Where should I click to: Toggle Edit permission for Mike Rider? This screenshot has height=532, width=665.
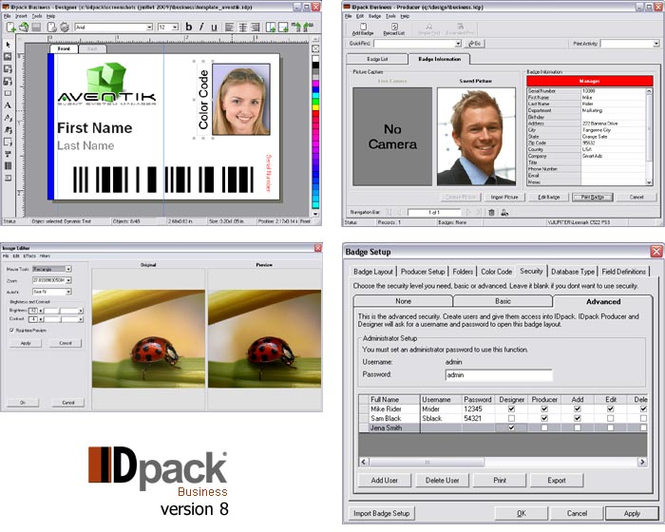tap(610, 409)
